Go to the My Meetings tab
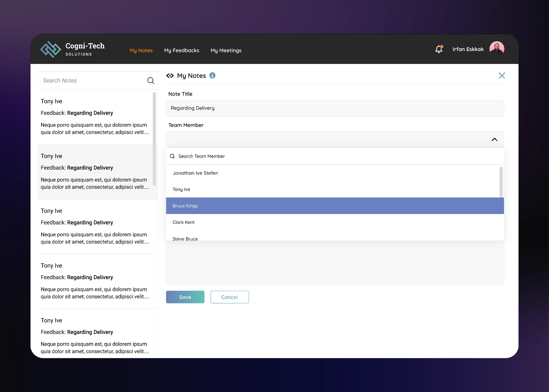Viewport: 549px width, 392px height. 226,50
